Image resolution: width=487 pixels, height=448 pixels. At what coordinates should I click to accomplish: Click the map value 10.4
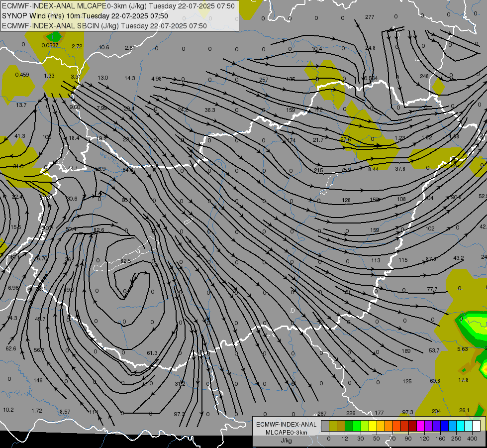(317, 49)
